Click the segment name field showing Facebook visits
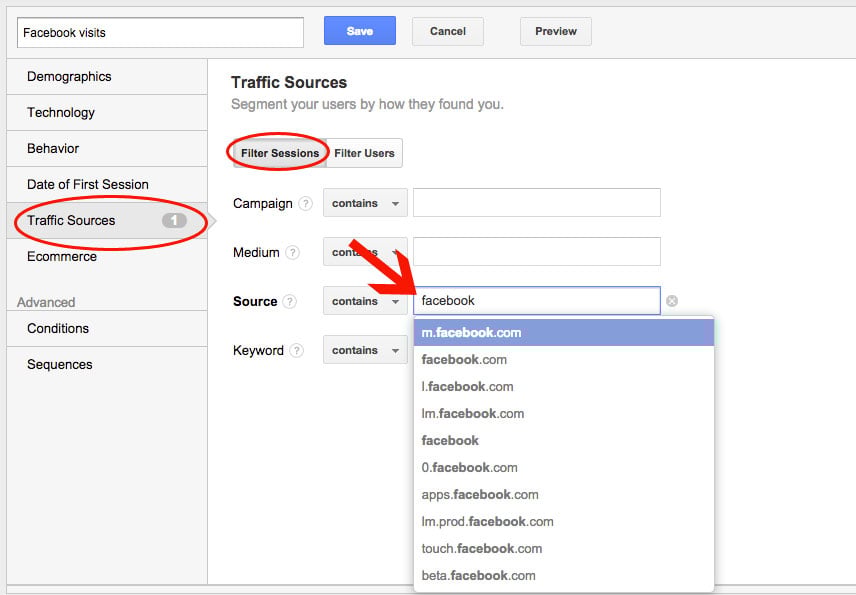 (160, 31)
